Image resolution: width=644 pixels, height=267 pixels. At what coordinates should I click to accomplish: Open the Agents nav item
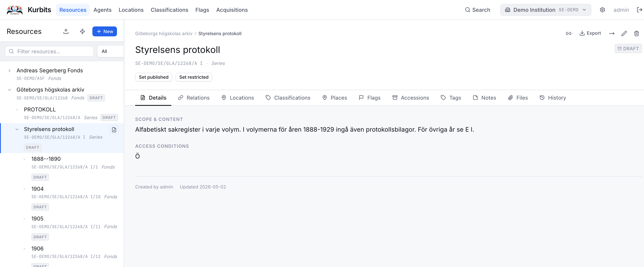[103, 10]
